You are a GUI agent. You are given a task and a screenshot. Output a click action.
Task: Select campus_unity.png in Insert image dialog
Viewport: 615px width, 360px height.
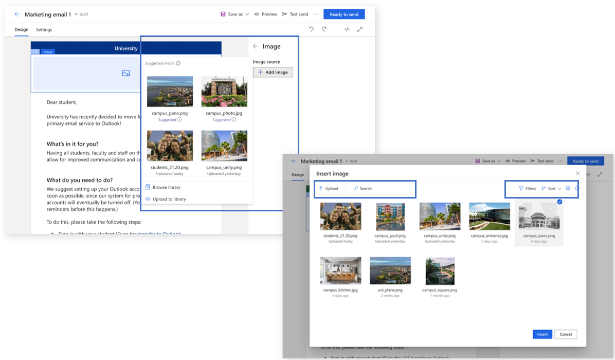tap(440, 216)
